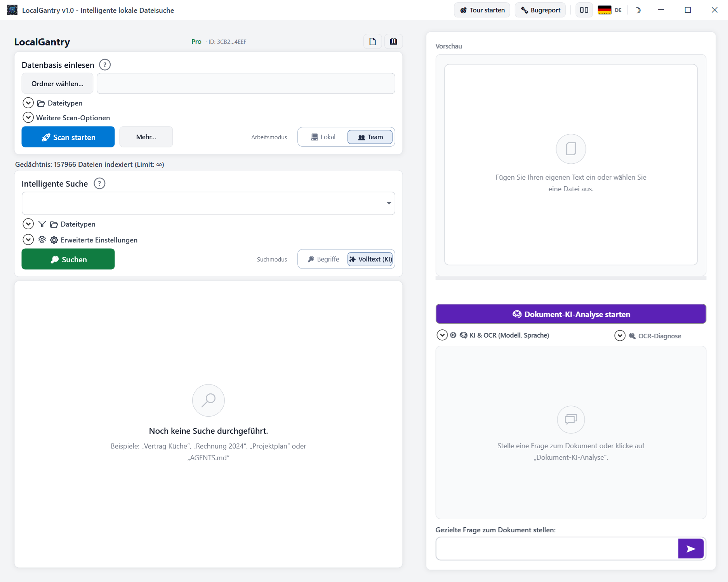Show help for Intelligente Suche
The image size is (728, 582).
[99, 184]
